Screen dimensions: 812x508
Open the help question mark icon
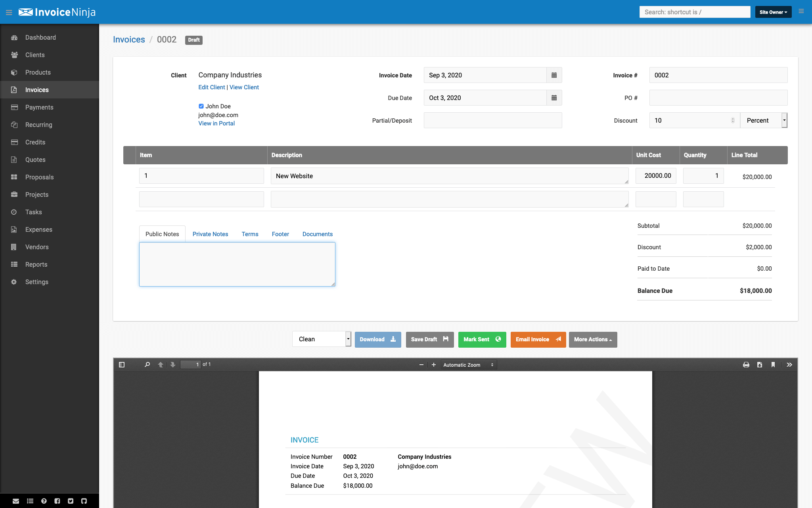point(44,501)
